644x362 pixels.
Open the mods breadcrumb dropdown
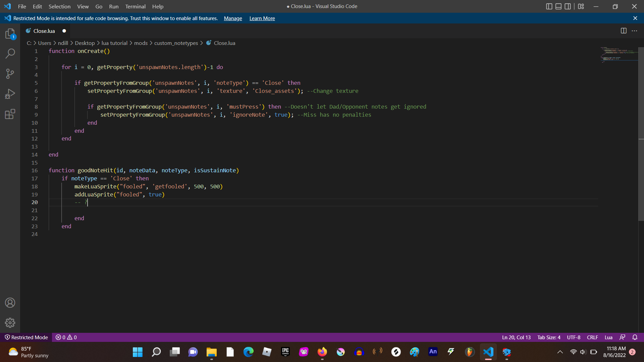click(x=141, y=43)
